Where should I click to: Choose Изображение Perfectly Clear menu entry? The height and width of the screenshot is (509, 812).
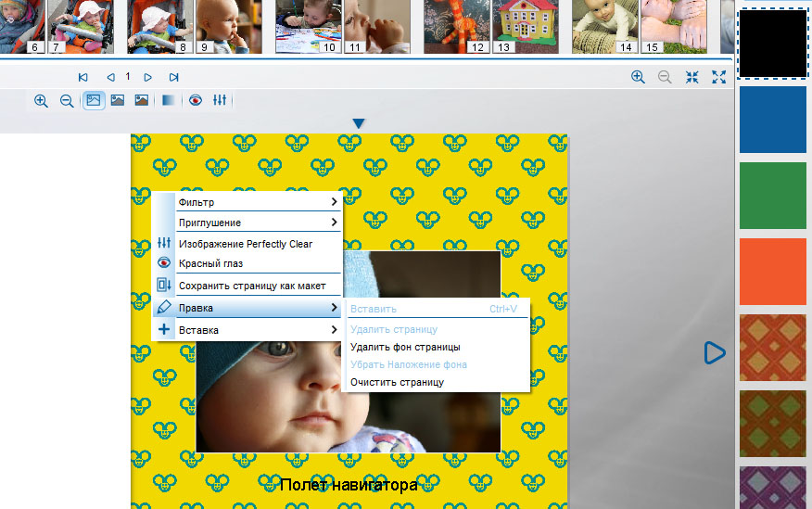click(247, 243)
